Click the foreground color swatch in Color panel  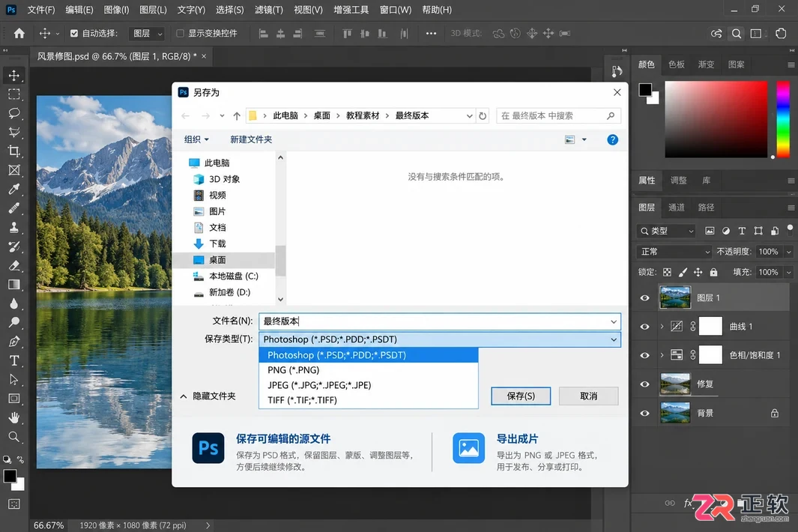coord(645,90)
